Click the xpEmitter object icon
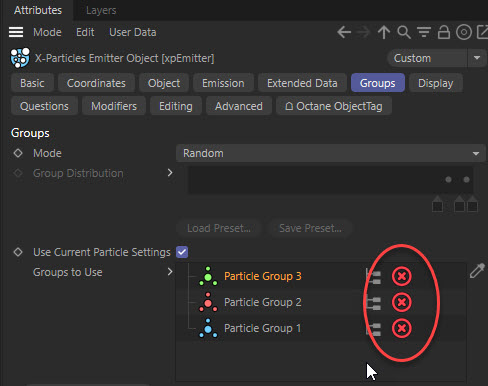 20,58
